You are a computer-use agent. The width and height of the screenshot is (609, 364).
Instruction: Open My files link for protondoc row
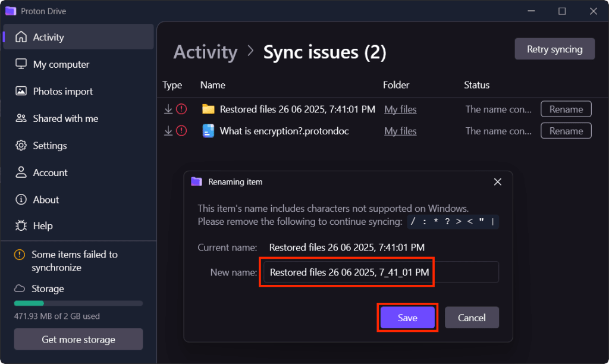point(400,131)
